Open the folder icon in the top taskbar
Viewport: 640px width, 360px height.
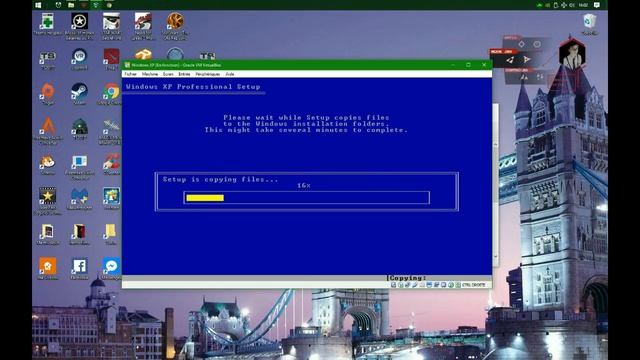tap(71, 5)
